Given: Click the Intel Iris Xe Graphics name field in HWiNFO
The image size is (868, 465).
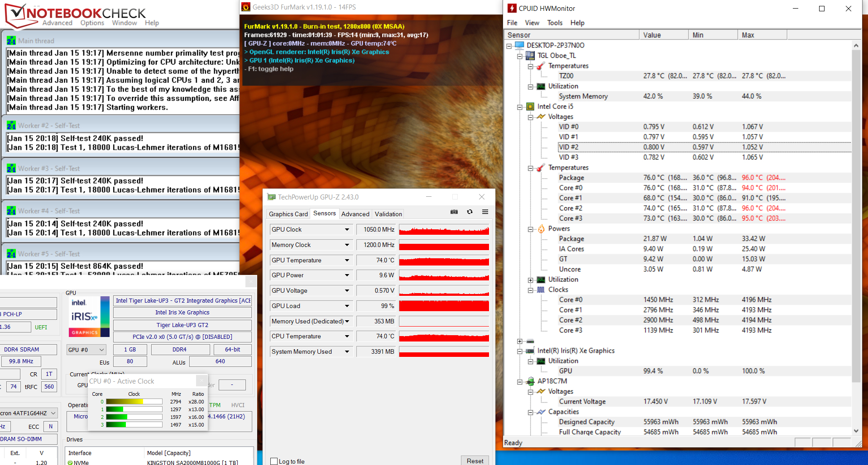Looking at the screenshot, I should click(182, 313).
